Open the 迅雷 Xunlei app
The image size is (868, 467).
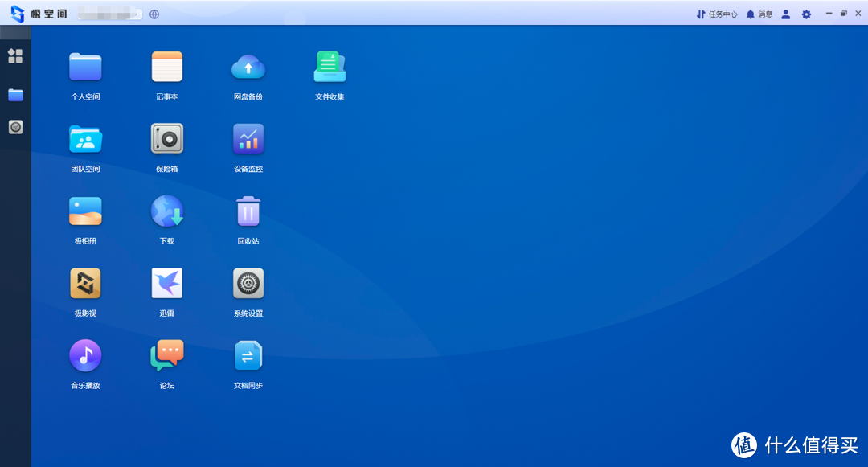click(x=167, y=284)
